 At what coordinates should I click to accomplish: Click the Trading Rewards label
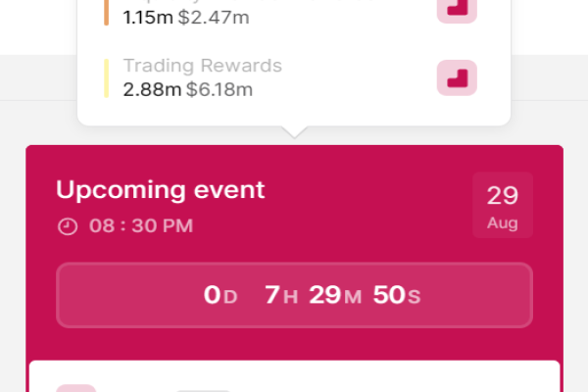point(202,67)
